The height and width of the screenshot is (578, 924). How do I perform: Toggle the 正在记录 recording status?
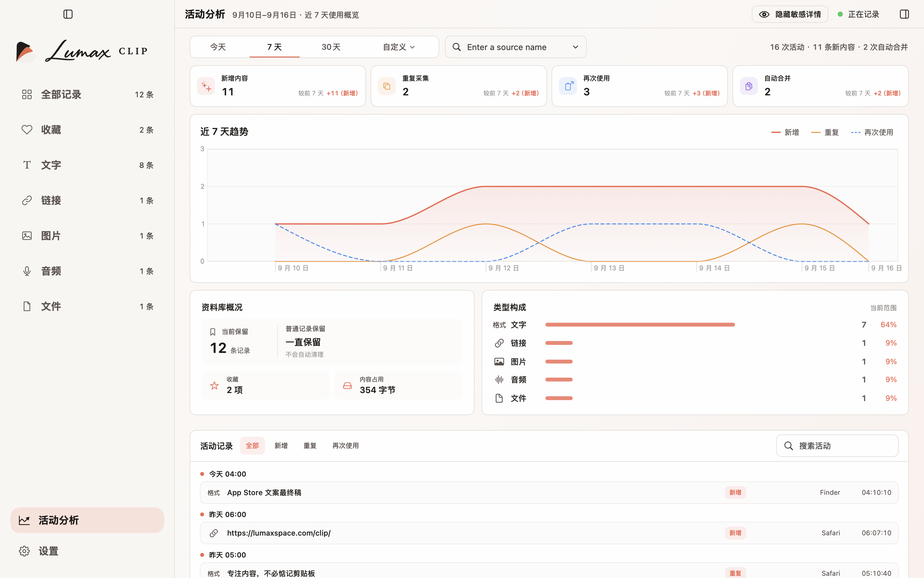(858, 14)
